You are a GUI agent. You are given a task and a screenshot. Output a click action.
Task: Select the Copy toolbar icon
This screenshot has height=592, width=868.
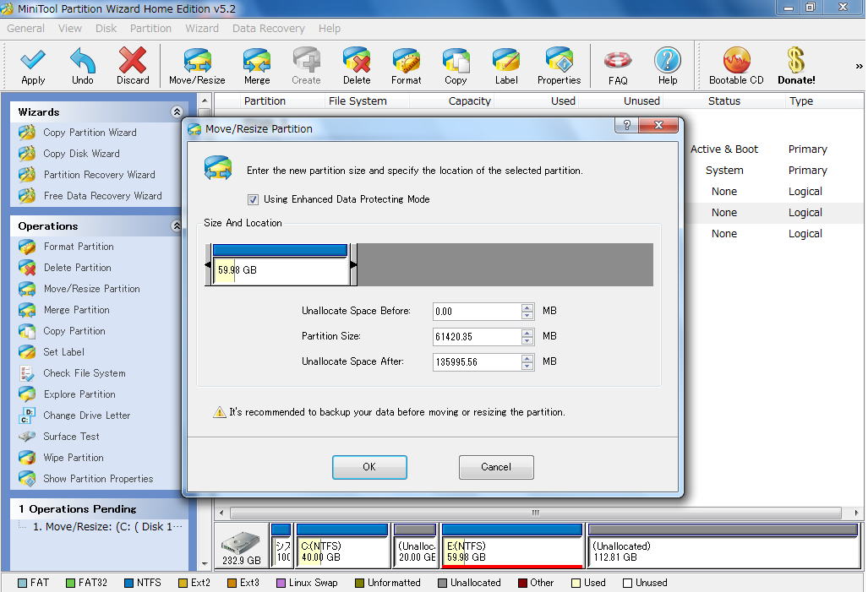[456, 66]
